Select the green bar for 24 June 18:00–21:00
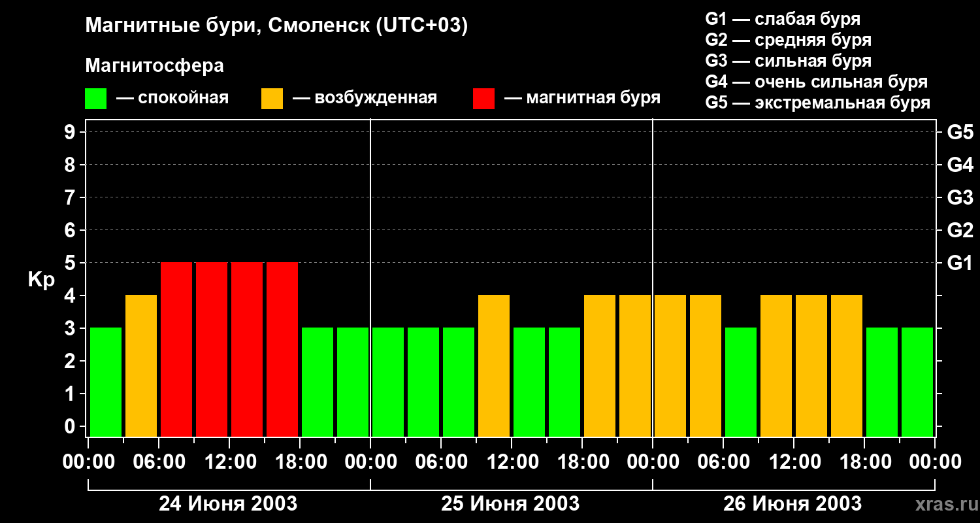980x523 pixels. 318,382
